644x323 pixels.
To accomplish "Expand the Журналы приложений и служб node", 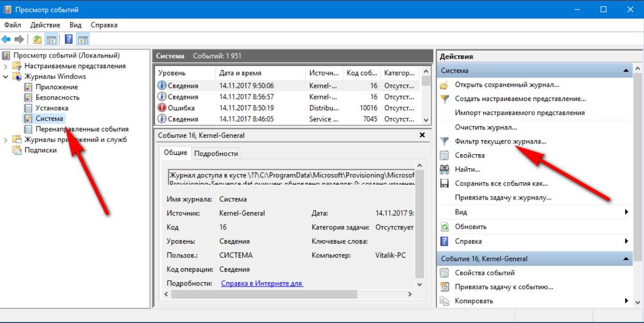I will [6, 140].
